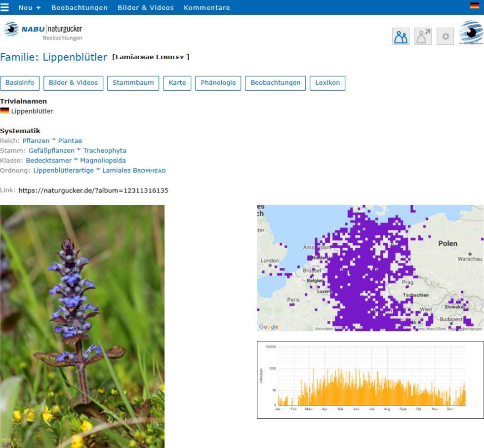Open the community people icon

[x=401, y=37]
